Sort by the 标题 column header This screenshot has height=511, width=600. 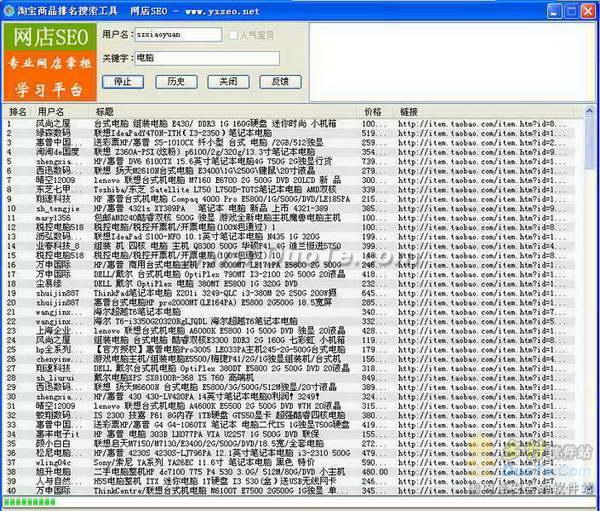coord(105,112)
